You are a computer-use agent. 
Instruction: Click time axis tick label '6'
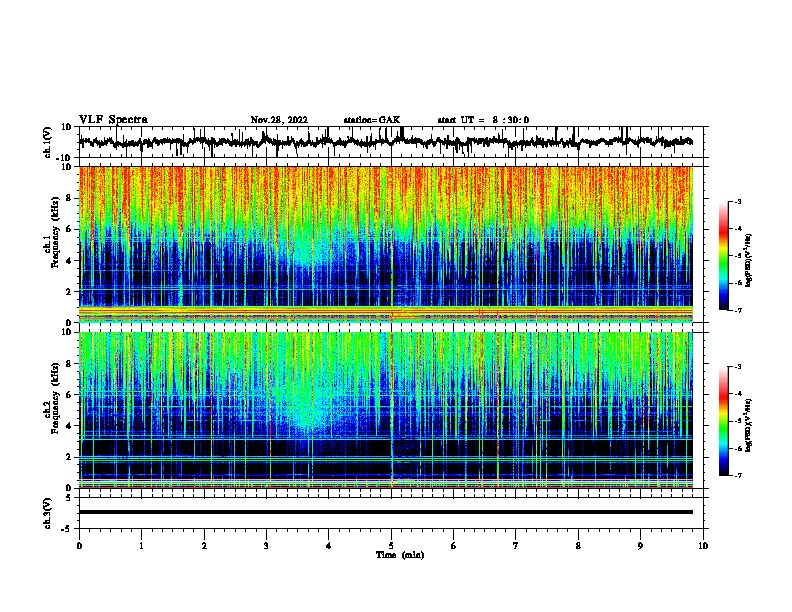454,545
